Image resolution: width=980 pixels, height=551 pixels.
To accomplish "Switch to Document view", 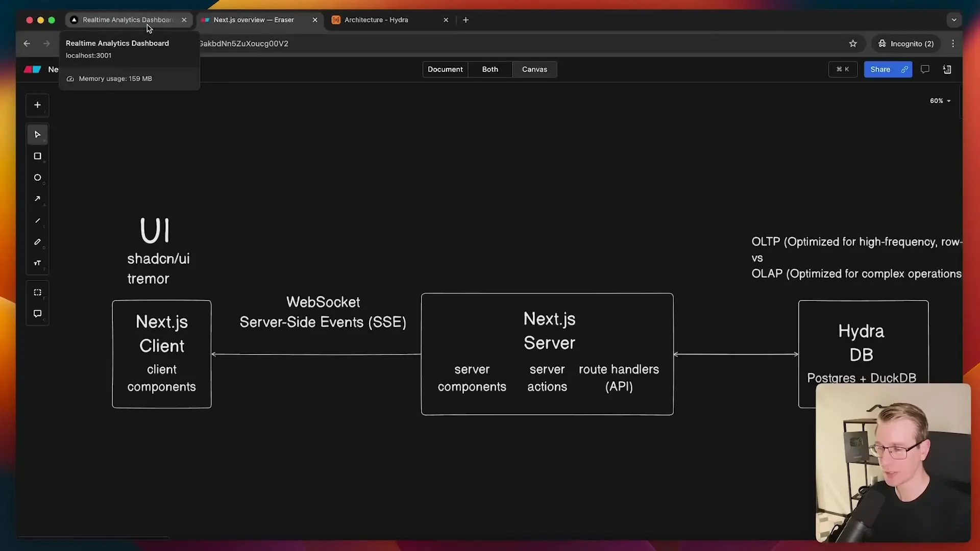I will (445, 69).
